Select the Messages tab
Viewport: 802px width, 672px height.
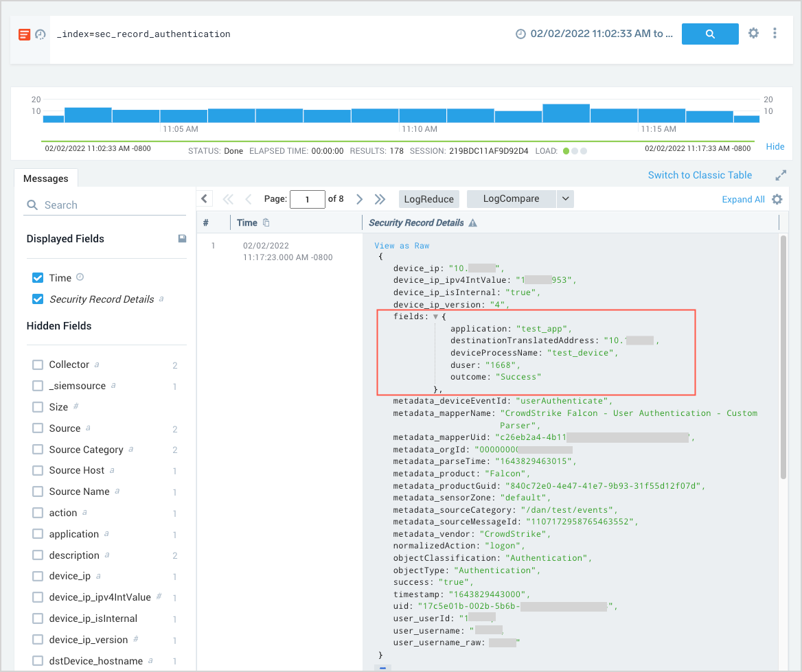coord(46,178)
